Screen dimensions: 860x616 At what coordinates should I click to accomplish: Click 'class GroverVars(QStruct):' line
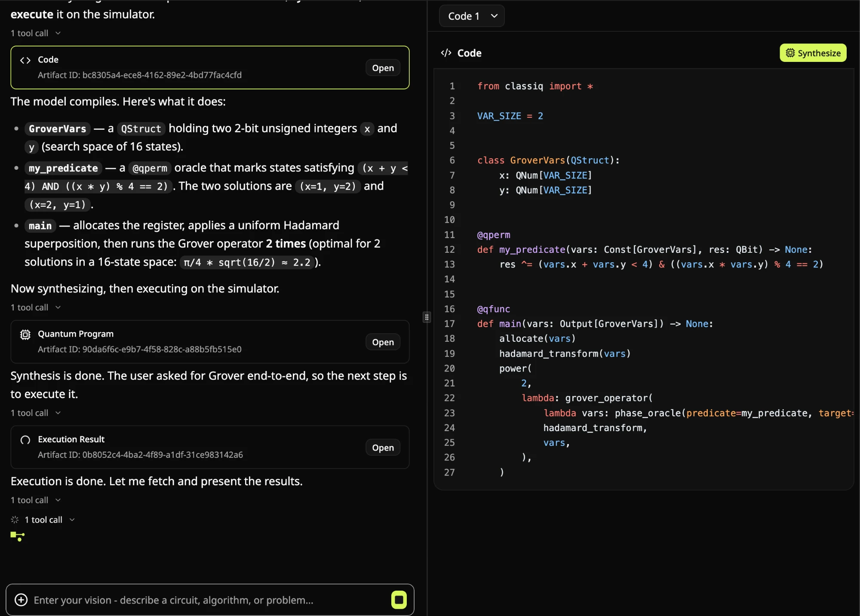(548, 160)
